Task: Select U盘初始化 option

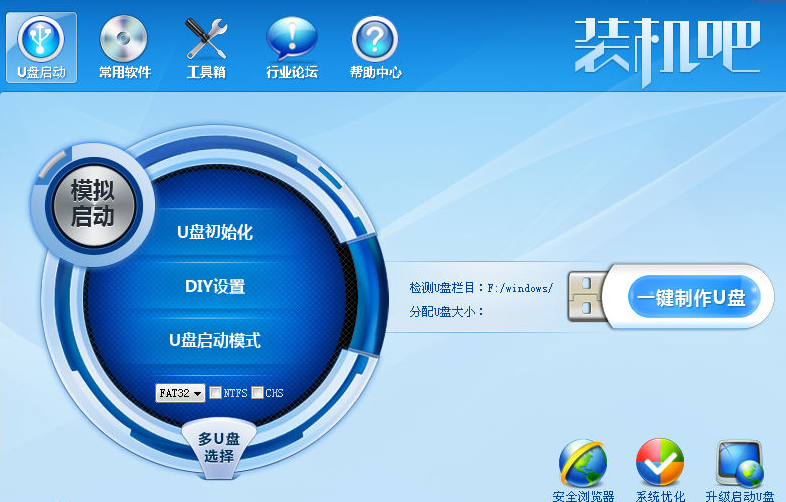Action: click(215, 232)
